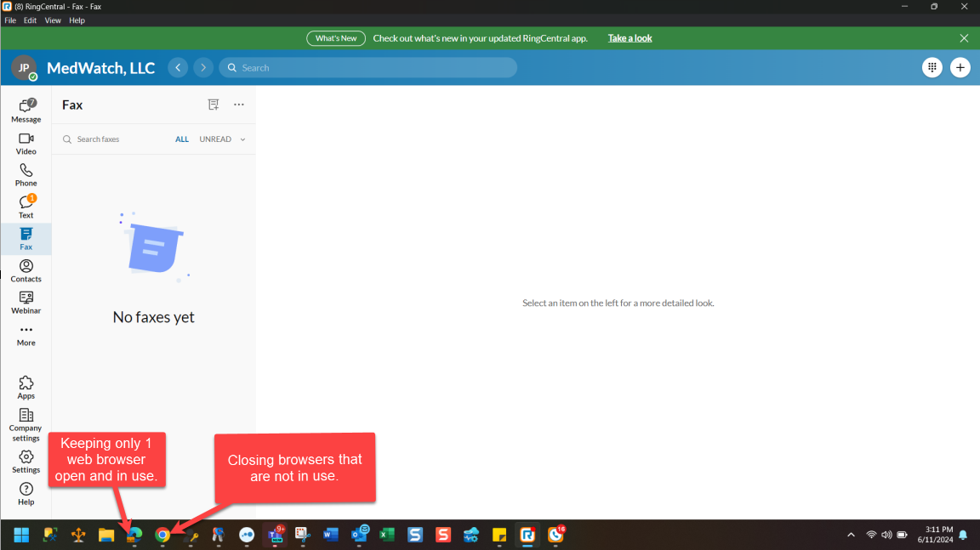Expand the fax filter dropdown arrow
Viewport: 980px width, 550px height.
tap(242, 139)
